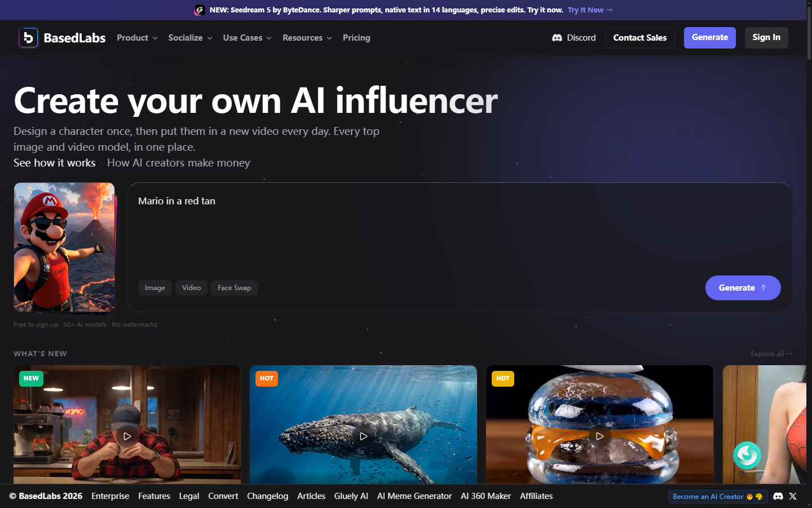Expand the Resources dropdown menu
Viewport: 812px width, 508px height.
(x=307, y=38)
